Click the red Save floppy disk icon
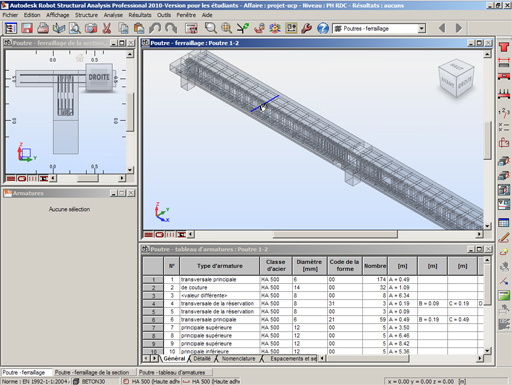The width and height of the screenshot is (512, 385). [x=27, y=28]
